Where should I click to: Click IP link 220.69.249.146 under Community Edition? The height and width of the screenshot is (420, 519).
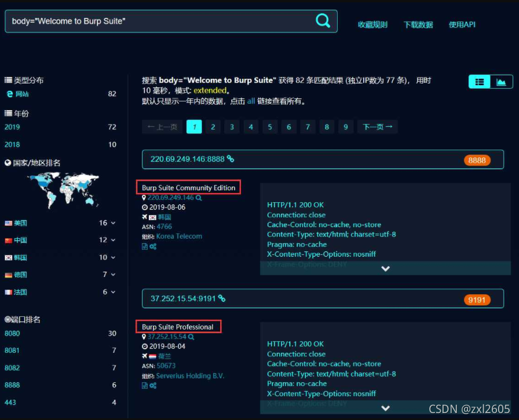click(170, 198)
